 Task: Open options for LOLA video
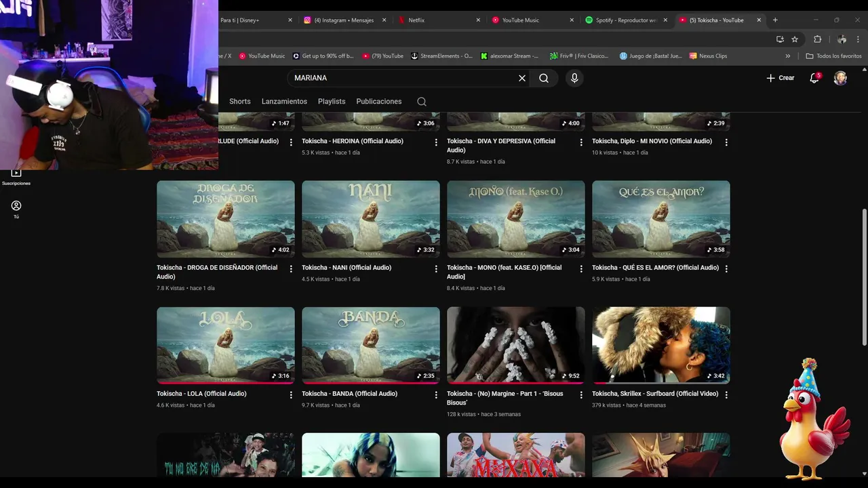point(291,395)
